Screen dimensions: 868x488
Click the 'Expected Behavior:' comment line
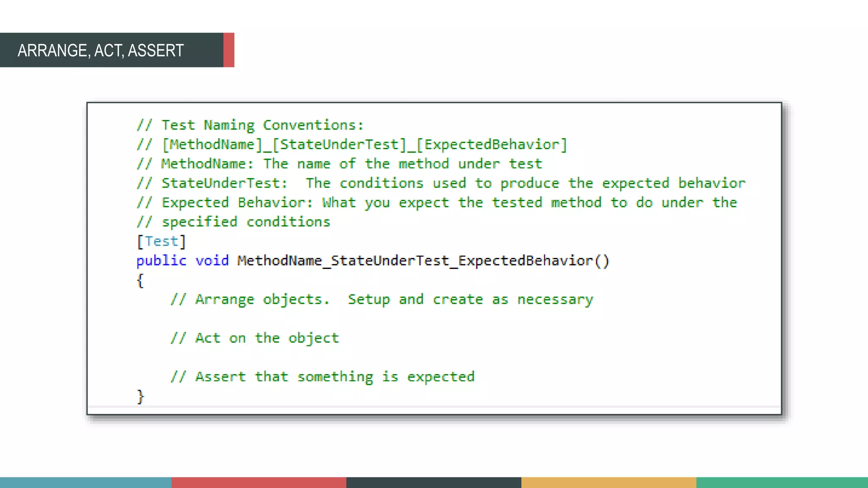point(437,203)
